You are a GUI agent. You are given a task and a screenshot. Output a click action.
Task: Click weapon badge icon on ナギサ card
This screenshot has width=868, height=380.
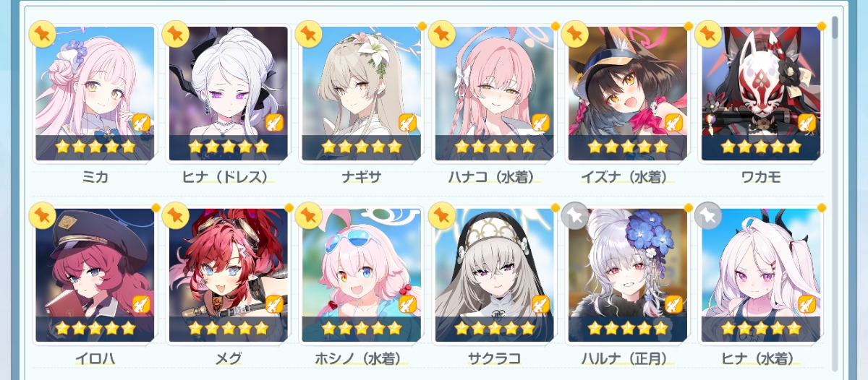click(x=407, y=123)
